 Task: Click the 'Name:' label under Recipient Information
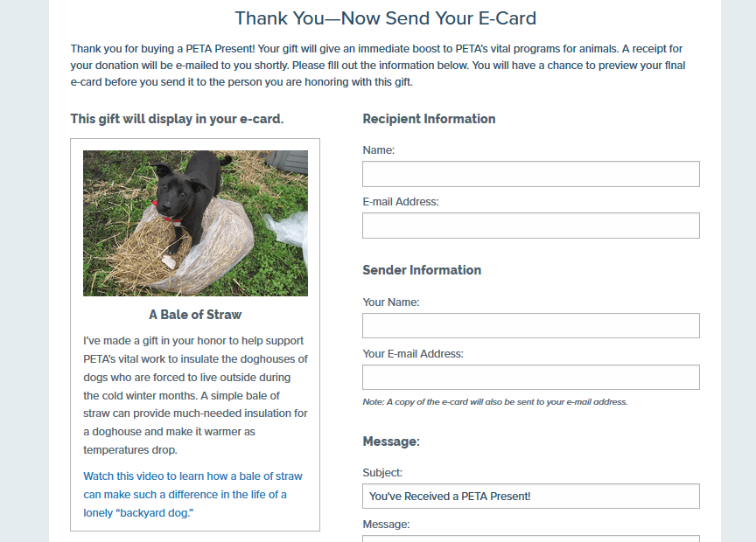click(x=378, y=150)
